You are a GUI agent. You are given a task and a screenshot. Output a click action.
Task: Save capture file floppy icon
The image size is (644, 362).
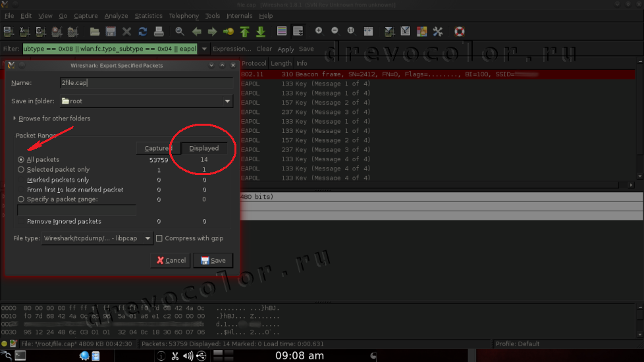[111, 31]
